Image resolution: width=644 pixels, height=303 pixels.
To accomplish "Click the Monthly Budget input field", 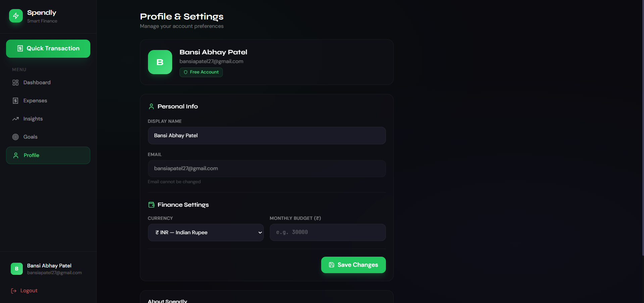I will (x=328, y=233).
